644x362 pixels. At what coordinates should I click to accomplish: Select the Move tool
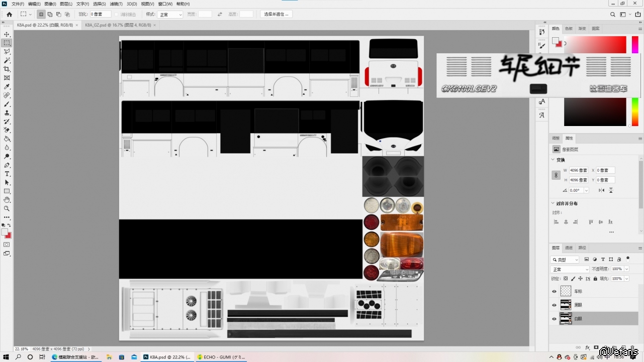[x=7, y=34]
